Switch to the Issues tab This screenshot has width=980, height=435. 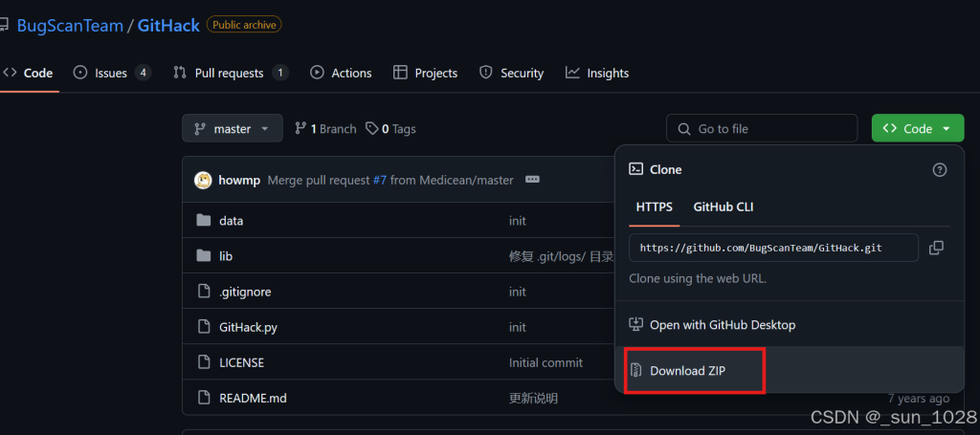112,73
